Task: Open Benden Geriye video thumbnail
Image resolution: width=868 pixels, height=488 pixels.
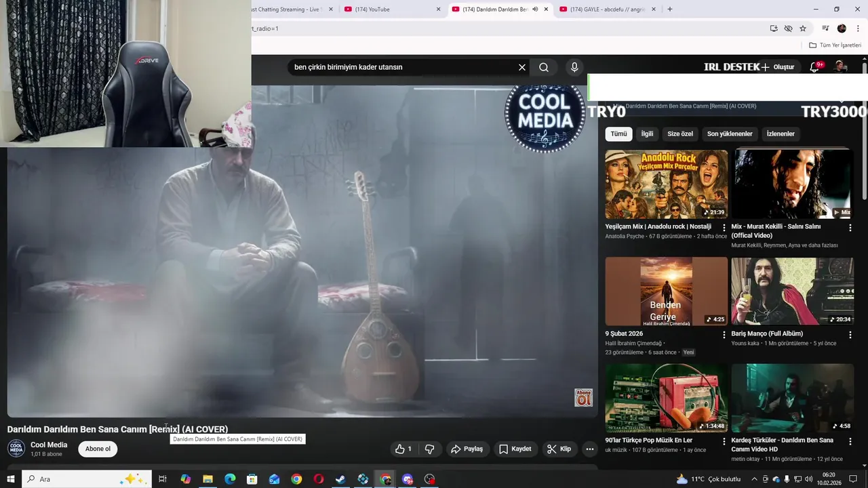Action: [666, 291]
